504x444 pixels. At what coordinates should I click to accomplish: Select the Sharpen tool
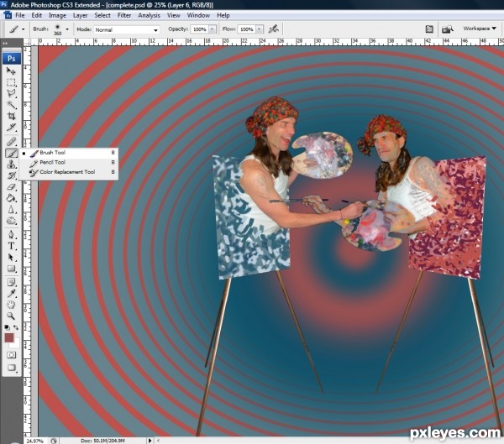[x=11, y=210]
